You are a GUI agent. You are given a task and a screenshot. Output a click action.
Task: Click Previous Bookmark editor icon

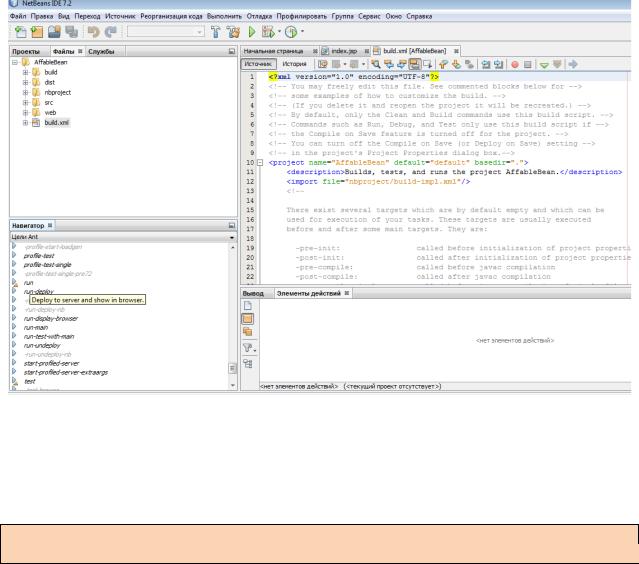[443, 64]
